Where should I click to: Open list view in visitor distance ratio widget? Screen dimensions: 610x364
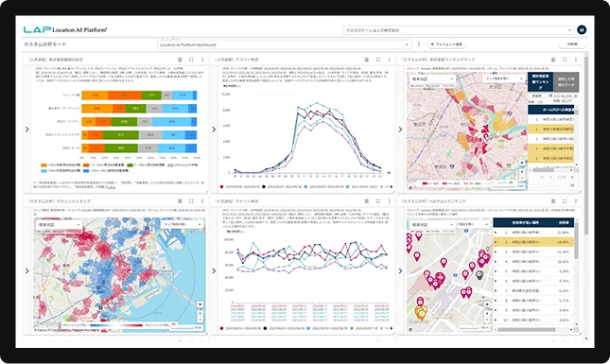[180, 60]
